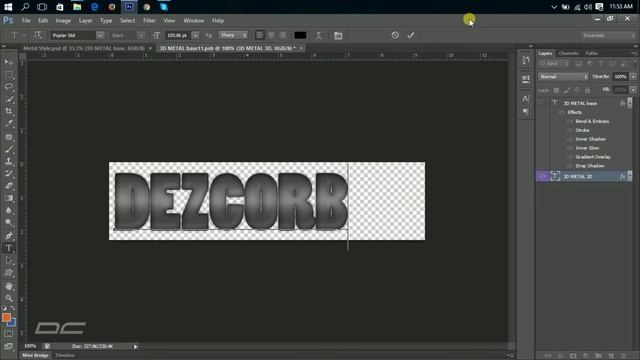Open the Normal blend mode dropdown
This screenshot has width=640, height=360.
coord(563,77)
